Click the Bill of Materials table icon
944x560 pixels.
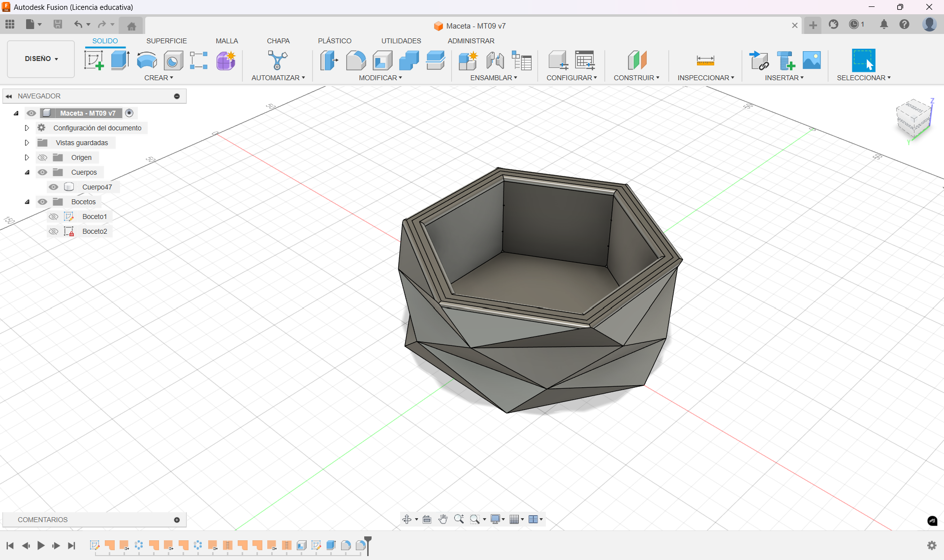pos(522,61)
